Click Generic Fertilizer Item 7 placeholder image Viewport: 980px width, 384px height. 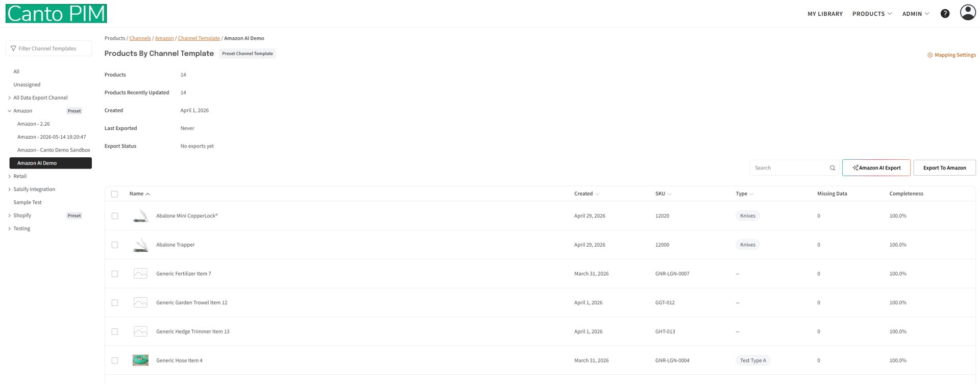click(x=140, y=274)
